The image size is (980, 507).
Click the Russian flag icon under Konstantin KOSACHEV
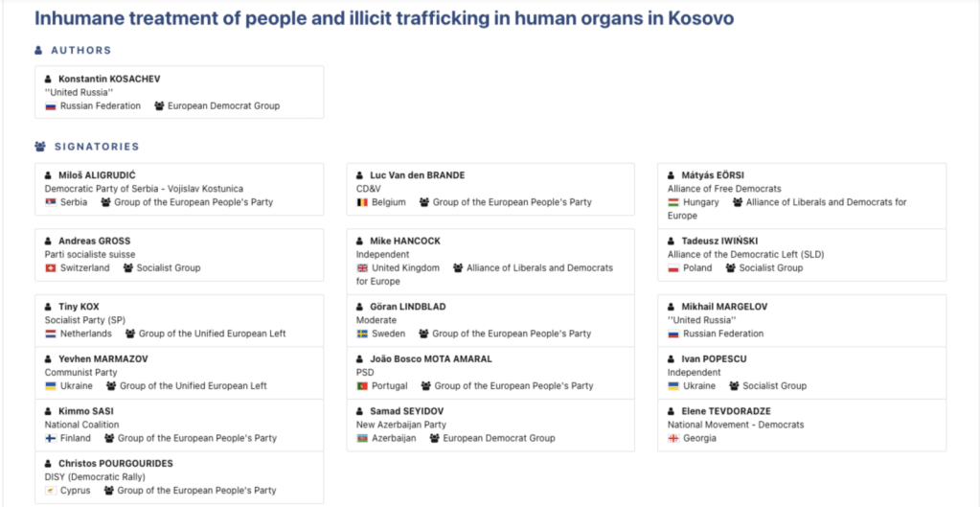point(51,106)
